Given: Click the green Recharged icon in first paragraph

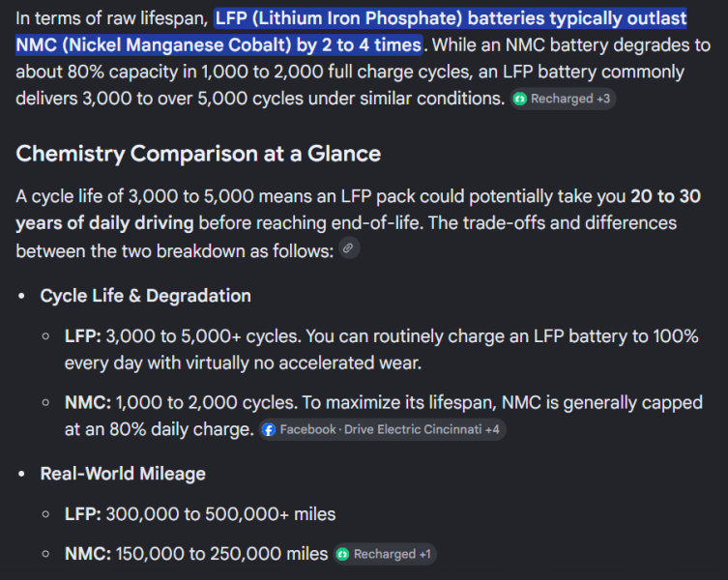Looking at the screenshot, I should coord(520,99).
